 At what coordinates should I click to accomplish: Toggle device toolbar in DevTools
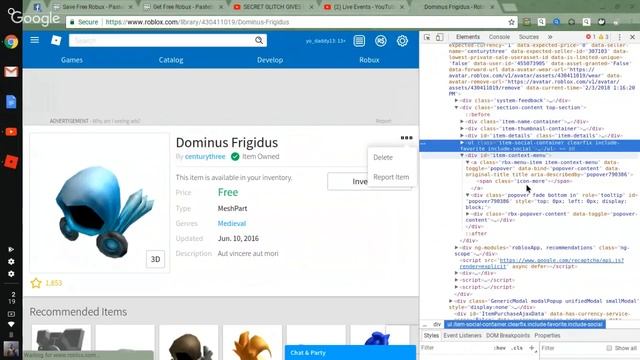tap(439, 37)
